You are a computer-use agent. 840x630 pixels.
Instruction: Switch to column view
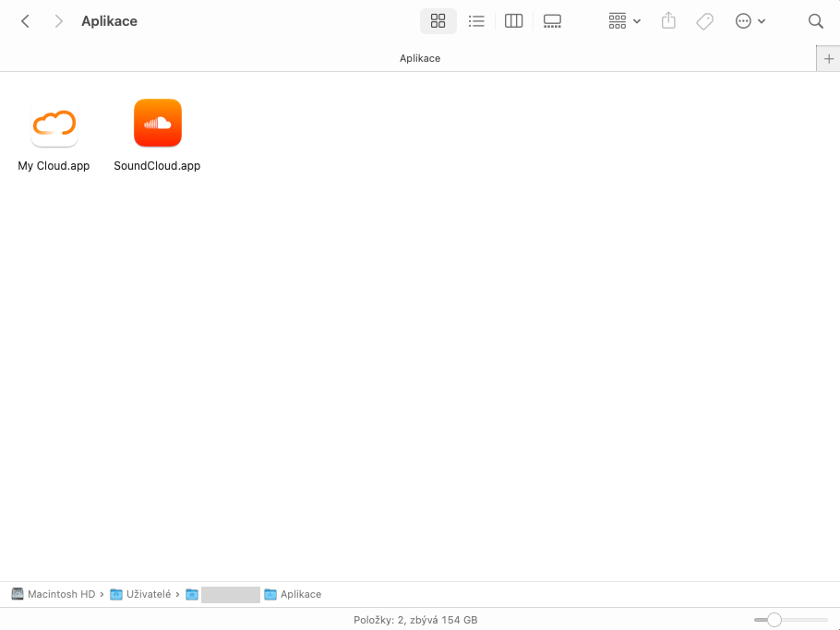click(x=514, y=21)
